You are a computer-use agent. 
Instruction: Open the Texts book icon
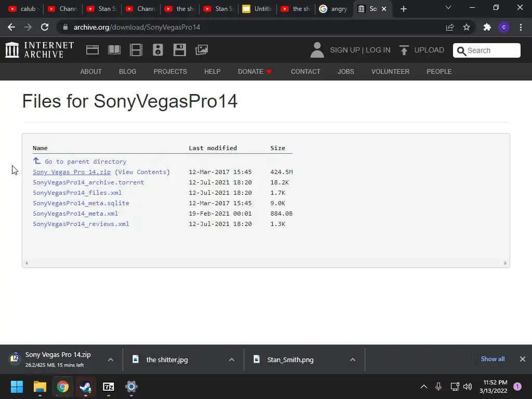[114, 50]
